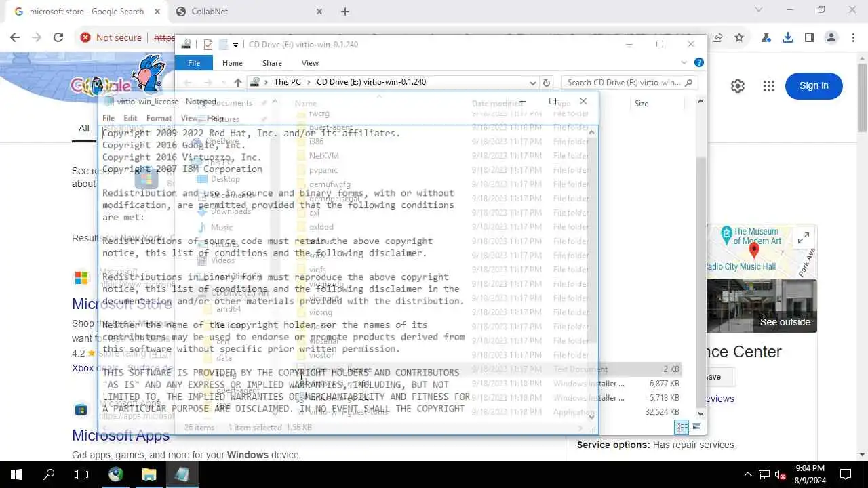868x488 pixels.
Task: Open Windows Start menu
Action: (16, 474)
